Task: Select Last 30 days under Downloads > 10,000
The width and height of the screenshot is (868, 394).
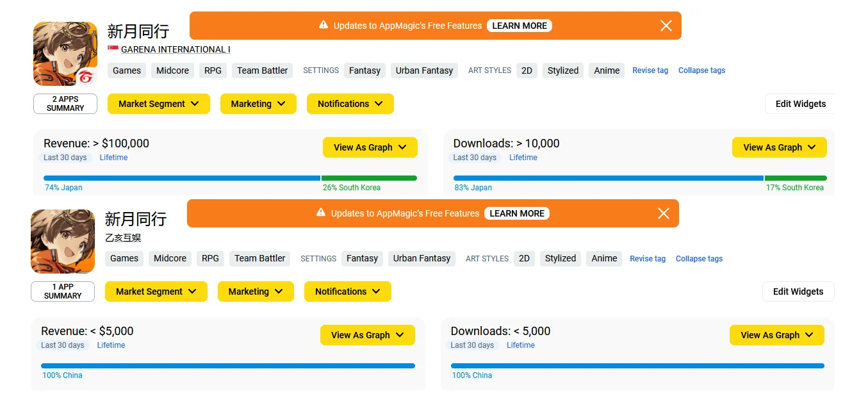Action: pos(475,158)
